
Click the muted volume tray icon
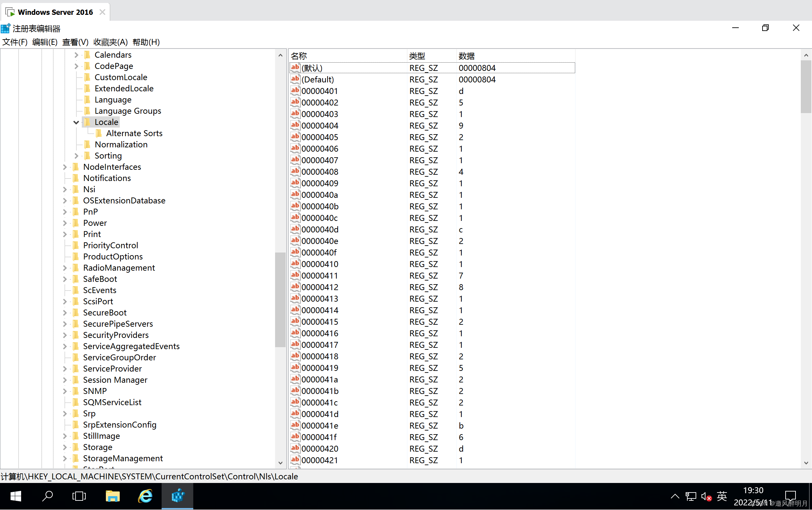click(706, 496)
